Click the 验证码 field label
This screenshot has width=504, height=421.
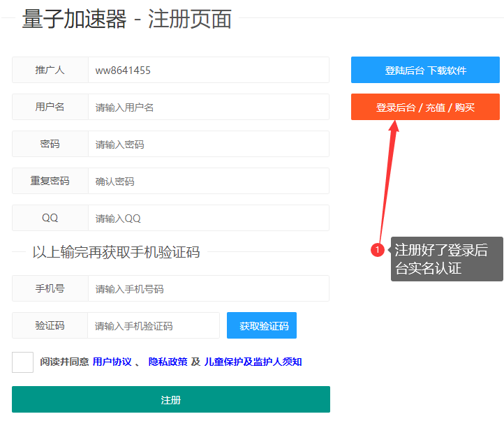50,325
